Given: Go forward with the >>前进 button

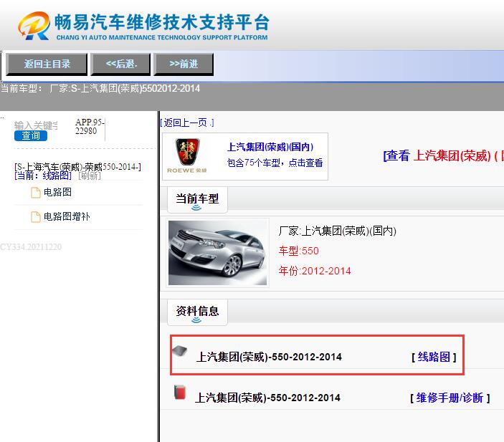Looking at the screenshot, I should (184, 64).
